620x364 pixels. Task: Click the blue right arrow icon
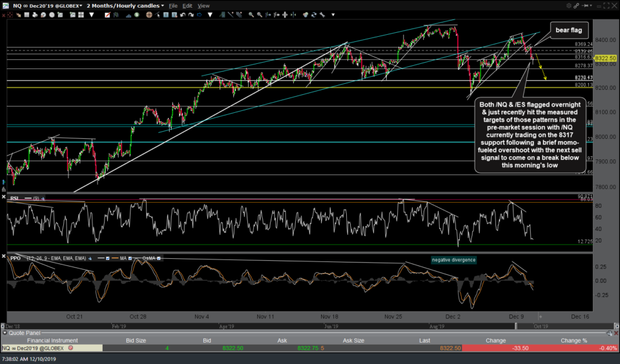pyautogui.click(x=199, y=15)
